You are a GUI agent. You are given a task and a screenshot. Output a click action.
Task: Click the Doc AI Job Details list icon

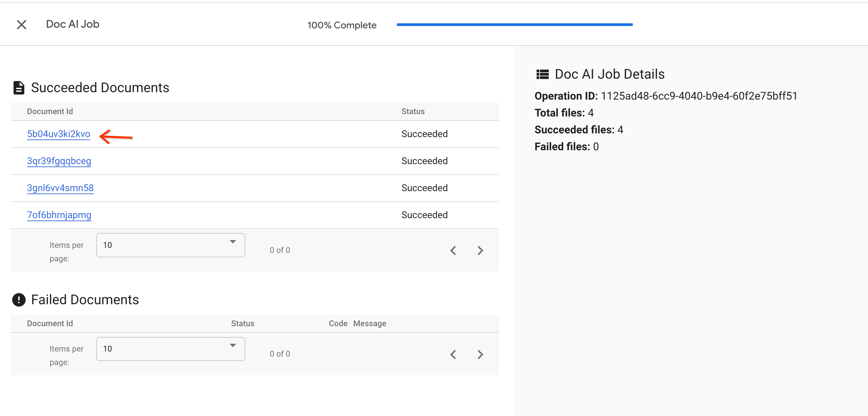[542, 74]
